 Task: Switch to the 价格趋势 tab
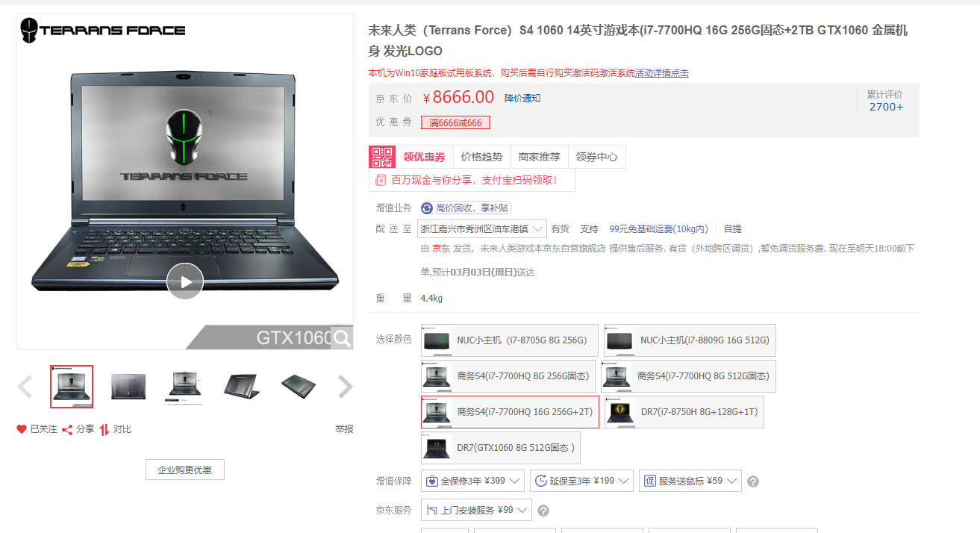click(x=481, y=157)
